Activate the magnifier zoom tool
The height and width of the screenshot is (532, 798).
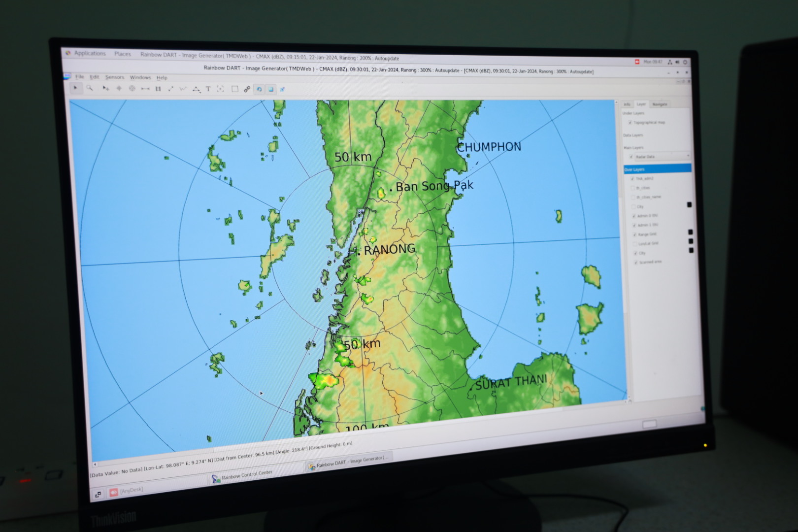point(90,88)
